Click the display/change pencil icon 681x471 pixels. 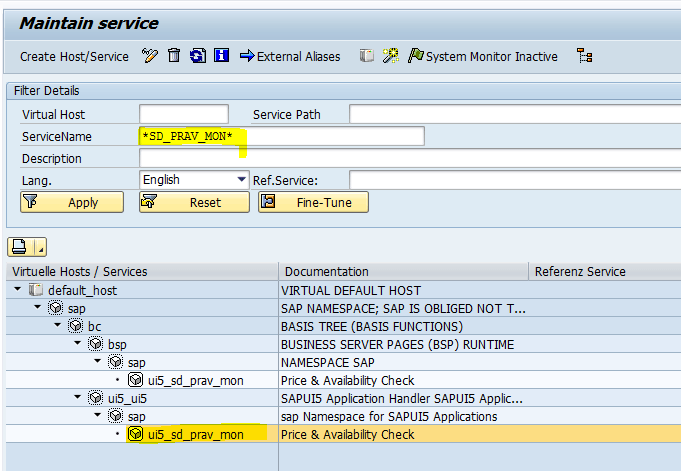coord(149,56)
